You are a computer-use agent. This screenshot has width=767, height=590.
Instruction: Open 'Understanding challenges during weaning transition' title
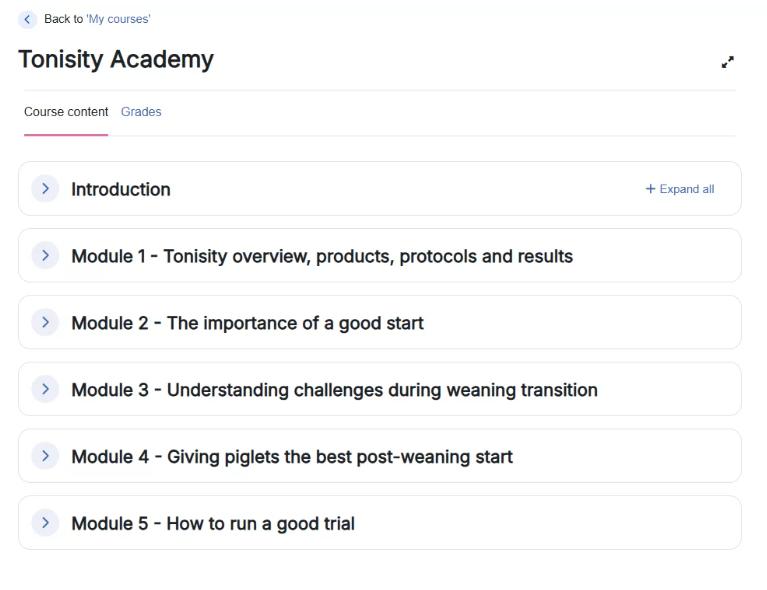pyautogui.click(x=334, y=390)
